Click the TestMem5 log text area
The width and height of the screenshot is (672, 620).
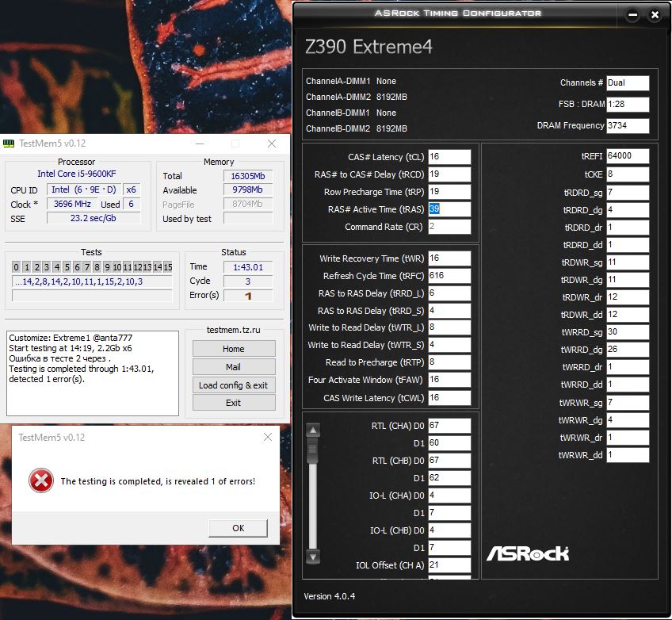tap(93, 373)
